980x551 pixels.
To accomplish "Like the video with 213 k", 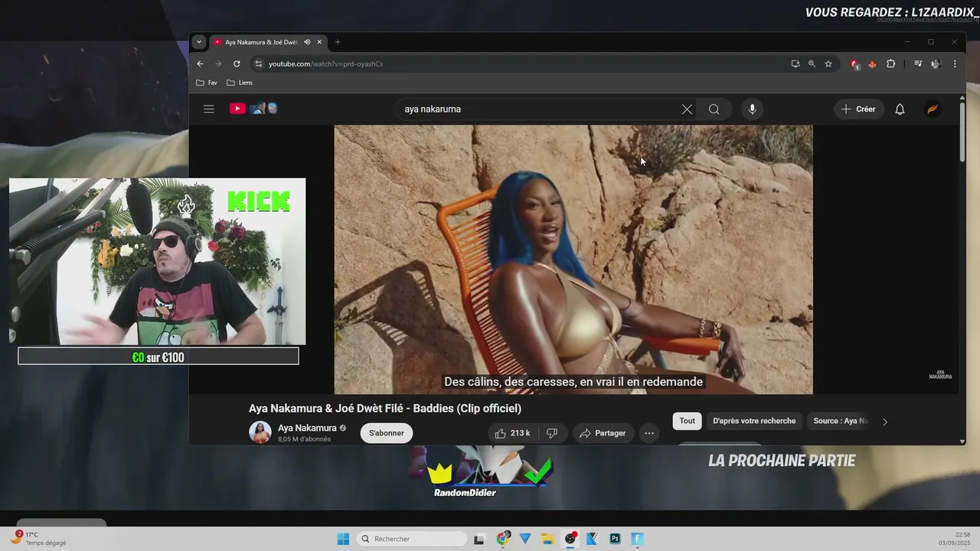I will [x=512, y=433].
